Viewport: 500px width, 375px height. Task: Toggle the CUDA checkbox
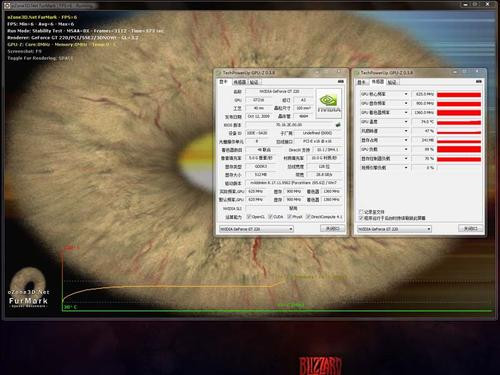(271, 217)
